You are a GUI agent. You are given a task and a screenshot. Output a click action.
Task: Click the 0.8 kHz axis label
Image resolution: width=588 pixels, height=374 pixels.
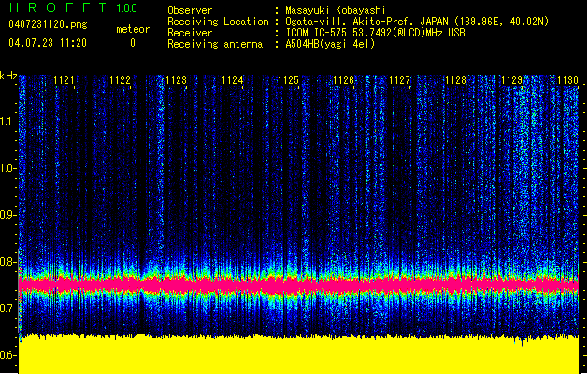click(8, 262)
